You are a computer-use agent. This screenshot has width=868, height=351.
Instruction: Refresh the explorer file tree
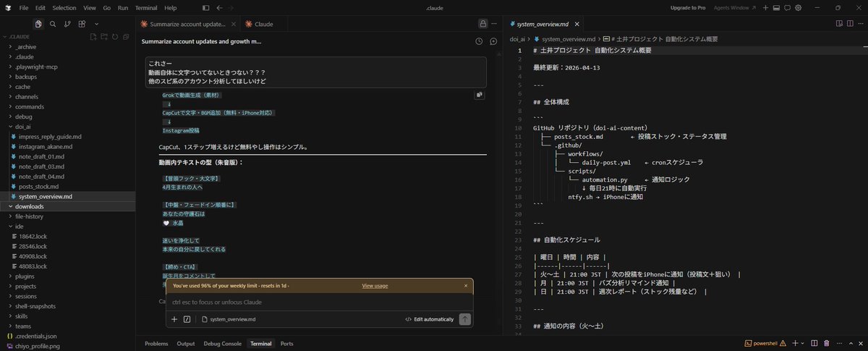(x=115, y=36)
